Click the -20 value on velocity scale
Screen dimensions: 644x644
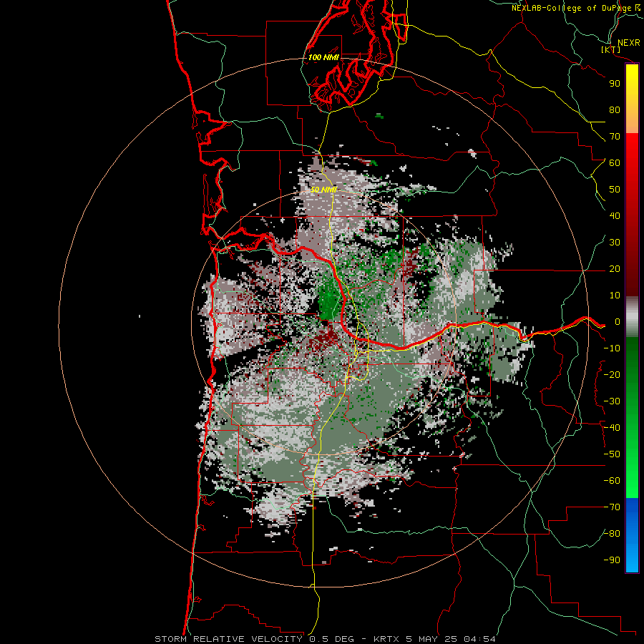(612, 375)
